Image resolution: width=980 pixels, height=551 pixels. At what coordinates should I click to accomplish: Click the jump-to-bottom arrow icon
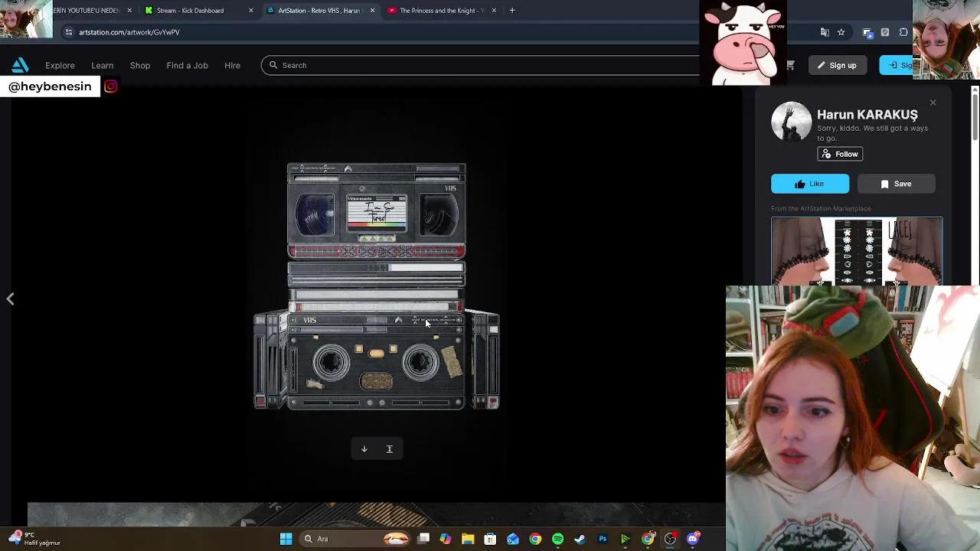pos(389,449)
